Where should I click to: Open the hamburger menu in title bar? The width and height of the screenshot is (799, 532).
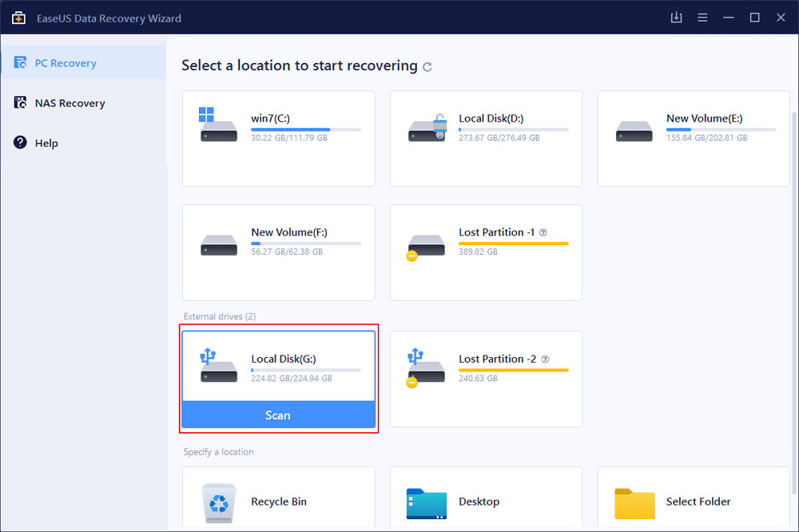pos(702,18)
